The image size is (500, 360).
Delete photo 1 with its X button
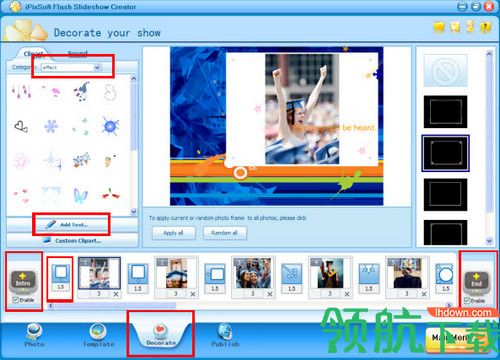(x=116, y=294)
